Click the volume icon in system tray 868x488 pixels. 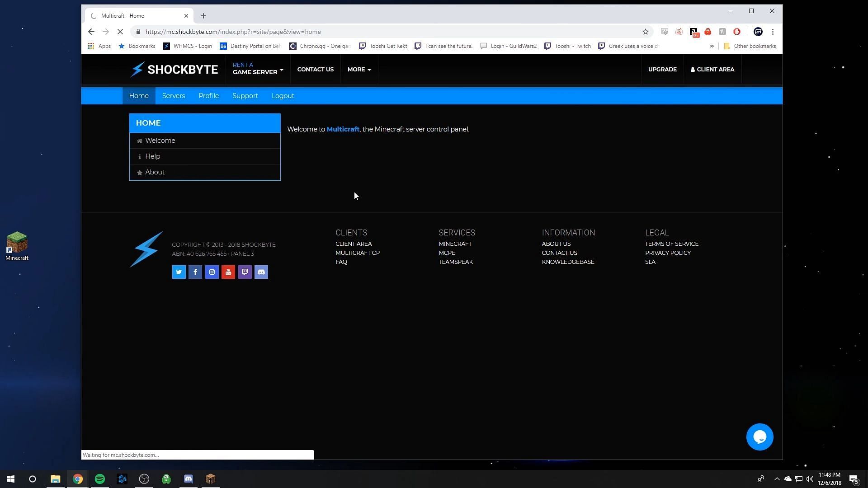pos(810,479)
